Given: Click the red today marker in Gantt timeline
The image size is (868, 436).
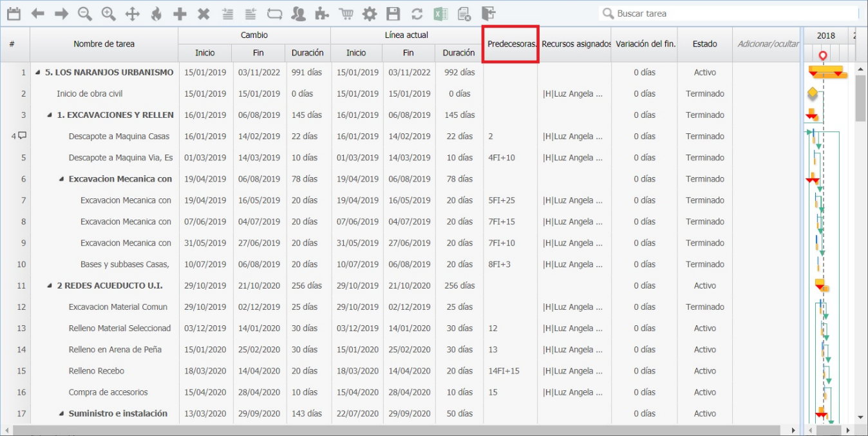Looking at the screenshot, I should click(823, 55).
